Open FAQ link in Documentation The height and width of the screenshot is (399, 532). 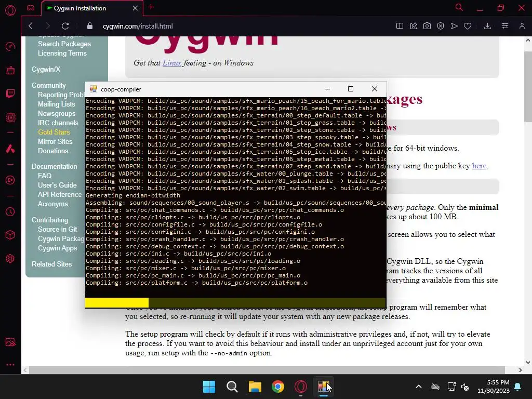tap(45, 176)
